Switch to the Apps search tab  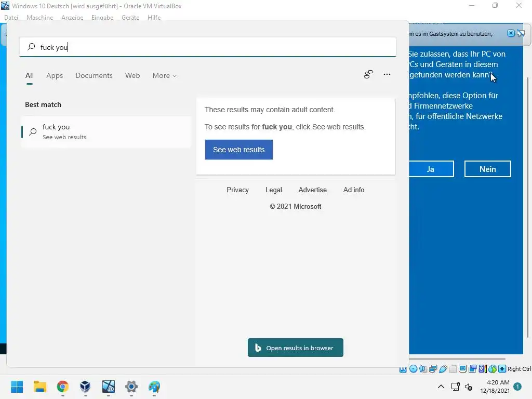[x=55, y=76]
